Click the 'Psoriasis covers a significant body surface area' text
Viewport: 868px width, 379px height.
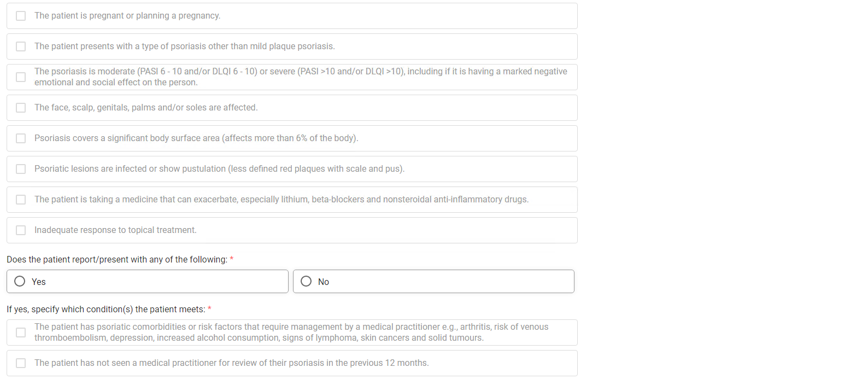click(x=196, y=138)
